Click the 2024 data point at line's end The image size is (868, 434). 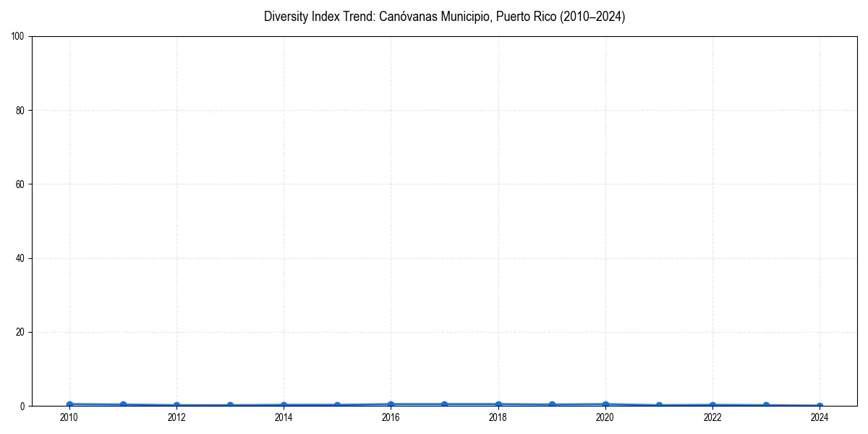pyautogui.click(x=819, y=404)
